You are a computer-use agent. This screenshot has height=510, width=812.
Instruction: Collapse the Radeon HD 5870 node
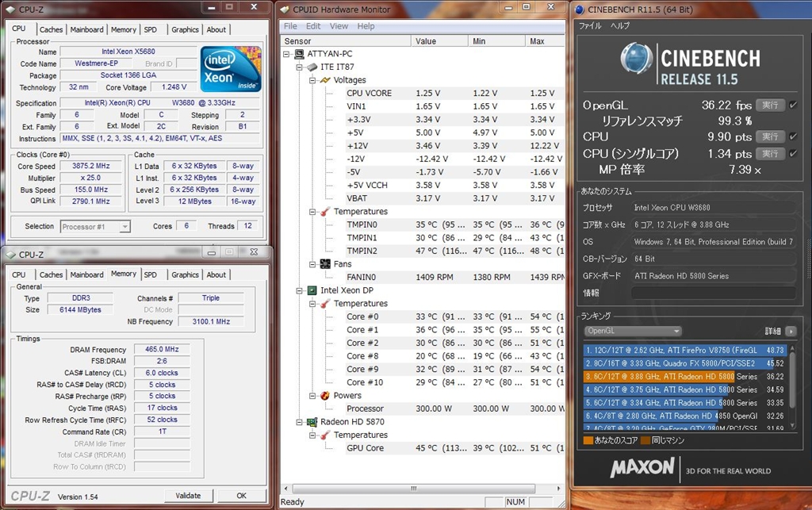(x=299, y=423)
